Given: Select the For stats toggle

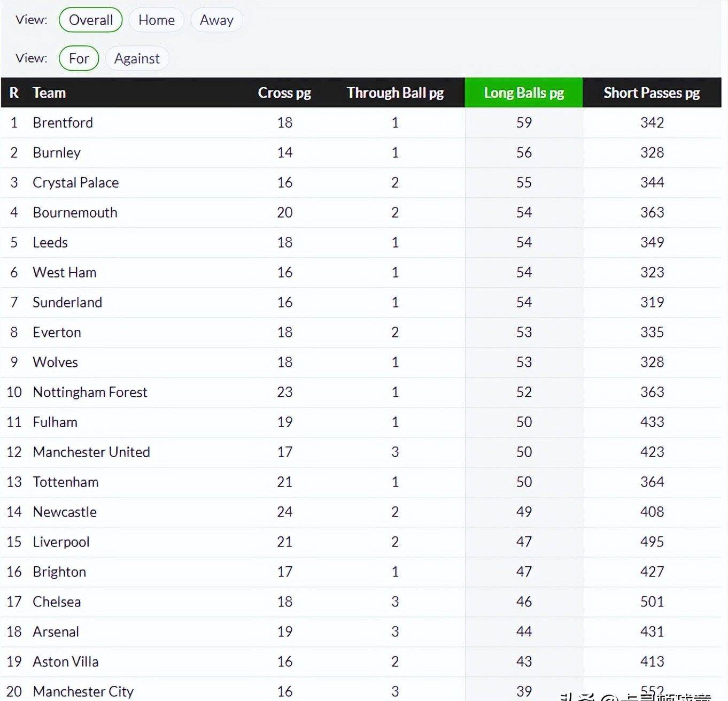Looking at the screenshot, I should coord(79,58).
